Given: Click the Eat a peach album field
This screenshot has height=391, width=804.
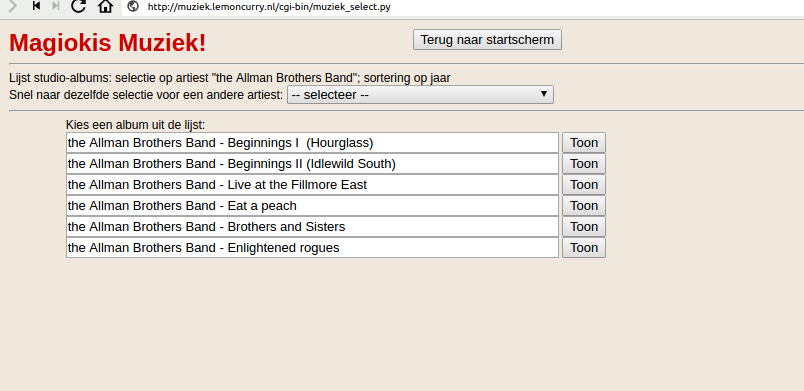Looking at the screenshot, I should click(312, 205).
